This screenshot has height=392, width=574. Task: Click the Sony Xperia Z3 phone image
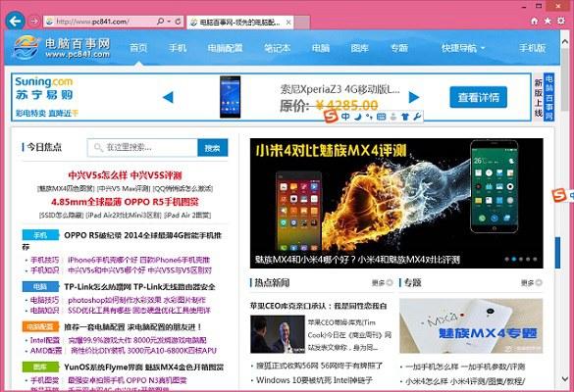click(231, 97)
